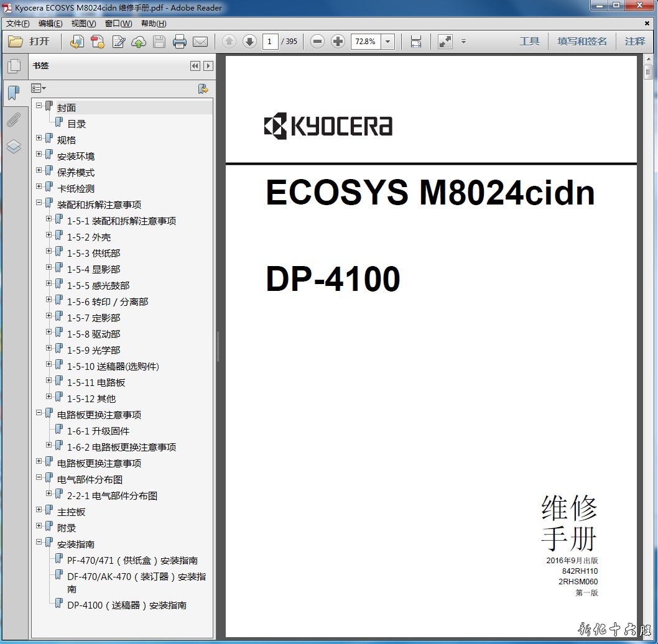This screenshot has height=644, width=658.
Task: Open the zoom percentage dropdown
Action: coord(387,42)
